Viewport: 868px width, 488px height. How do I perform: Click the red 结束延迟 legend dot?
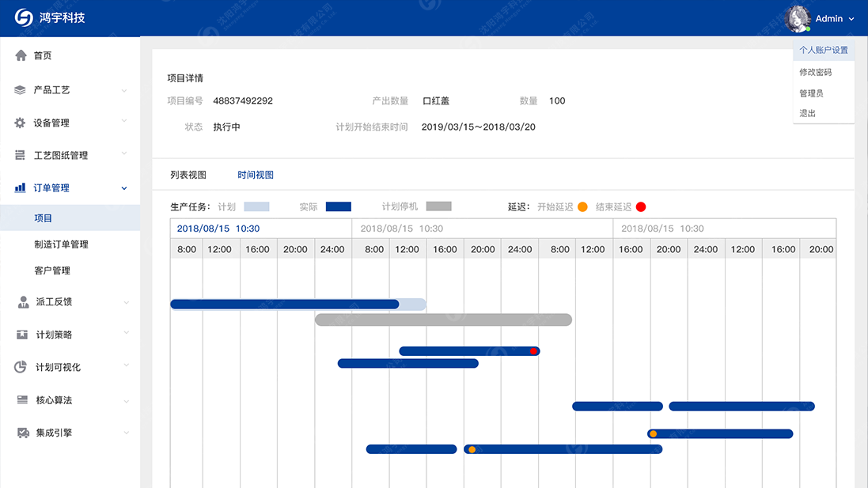pos(641,207)
